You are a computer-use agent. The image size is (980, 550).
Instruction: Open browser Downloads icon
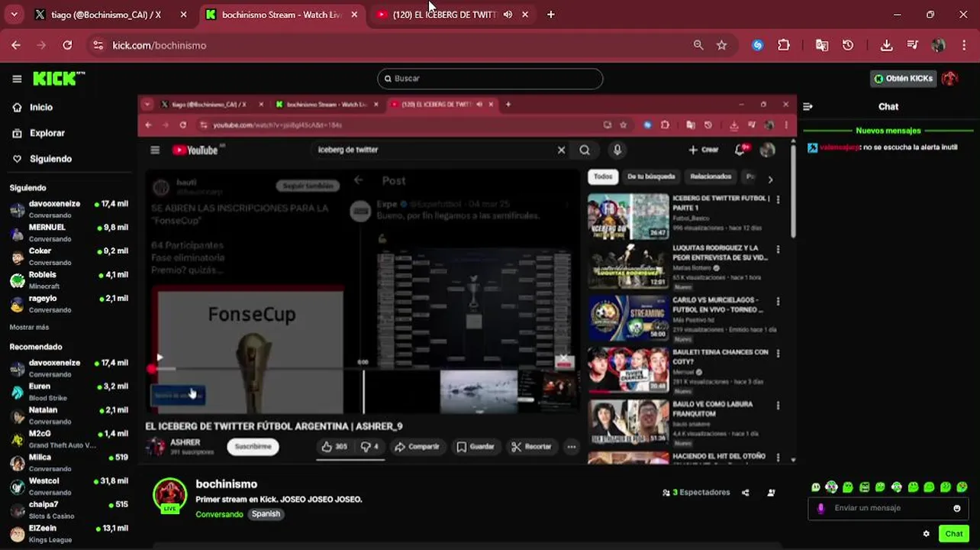[x=886, y=45]
